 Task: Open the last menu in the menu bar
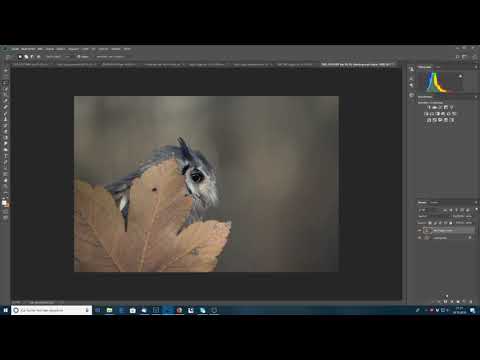click(127, 49)
